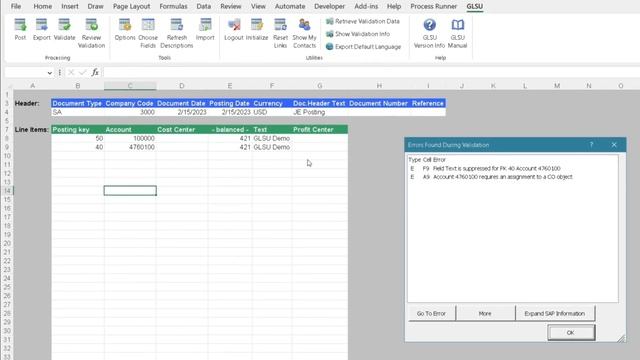Run the Validate command
The image size is (640, 360).
64,30
